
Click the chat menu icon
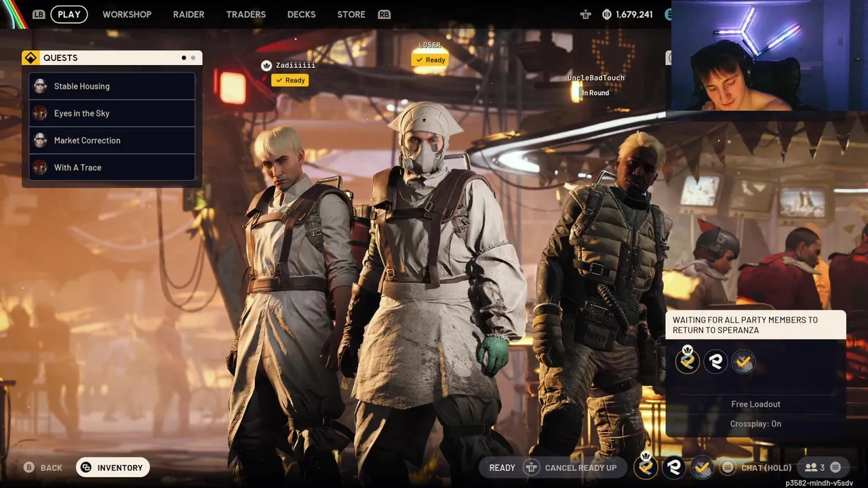click(x=728, y=468)
